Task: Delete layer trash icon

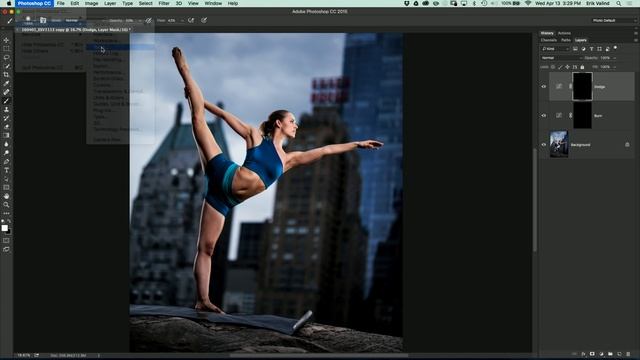Action: click(628, 354)
